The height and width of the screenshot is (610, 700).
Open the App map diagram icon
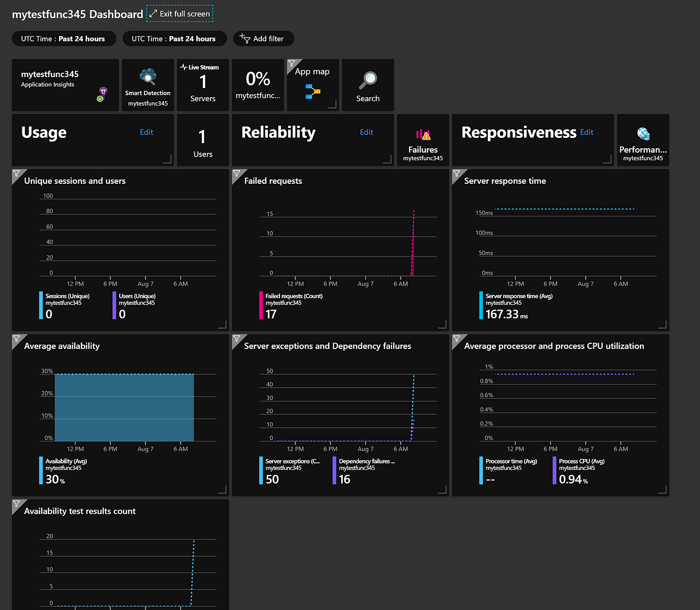313,91
